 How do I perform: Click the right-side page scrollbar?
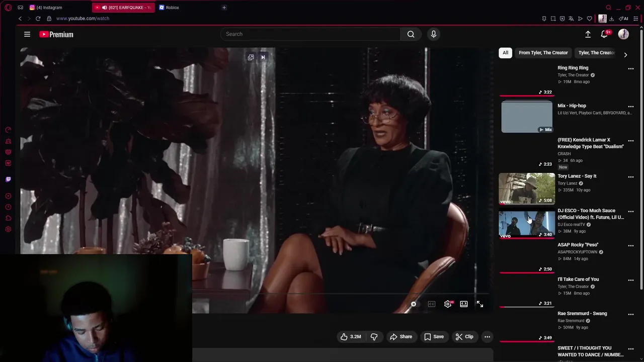[641, 159]
